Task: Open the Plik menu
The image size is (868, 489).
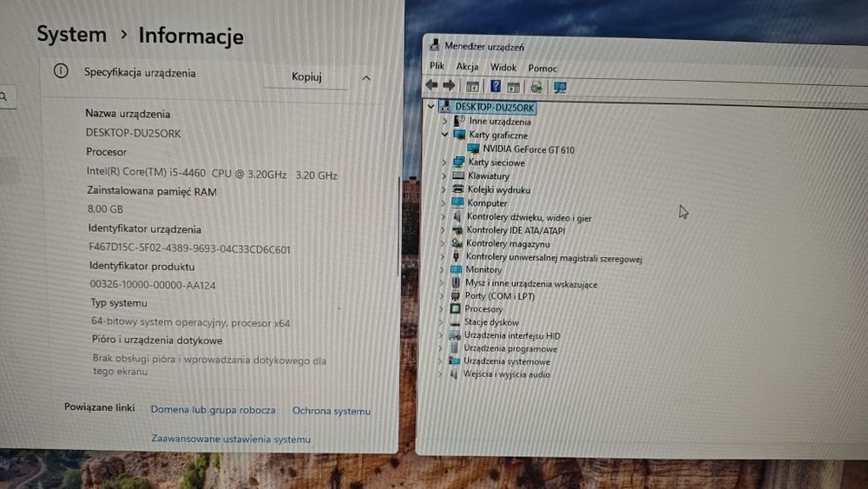Action: click(437, 65)
